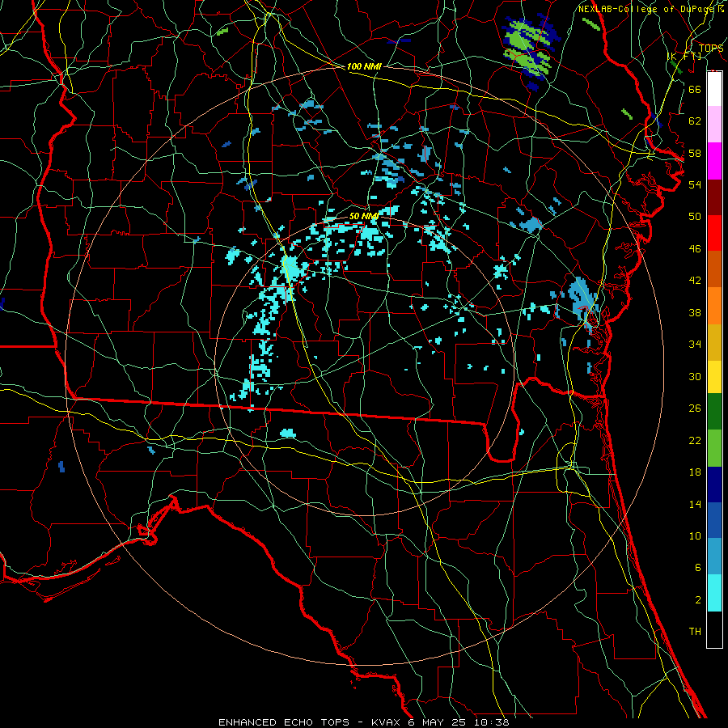Image resolution: width=728 pixels, height=728 pixels.
Task: Click the '26' scale value
Action: pos(695,408)
